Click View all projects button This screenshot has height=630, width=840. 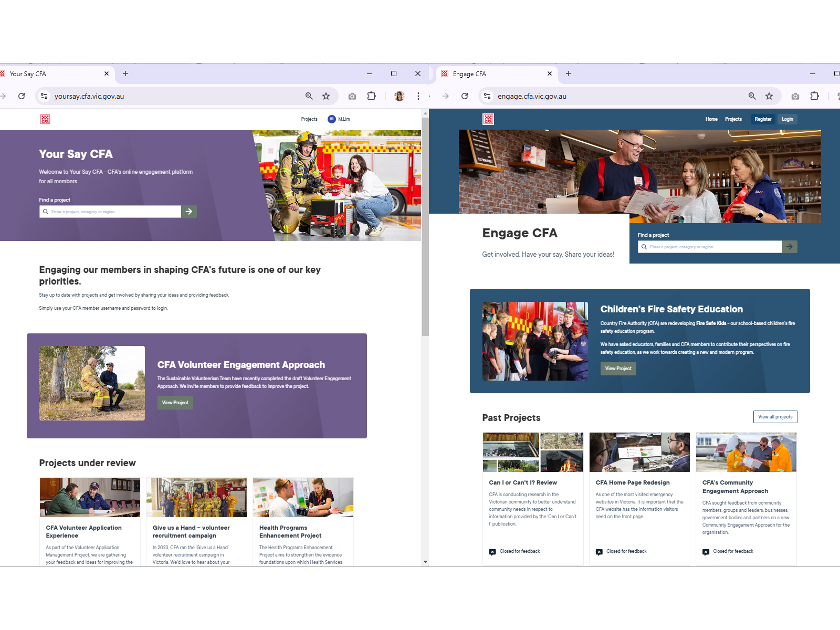point(775,417)
